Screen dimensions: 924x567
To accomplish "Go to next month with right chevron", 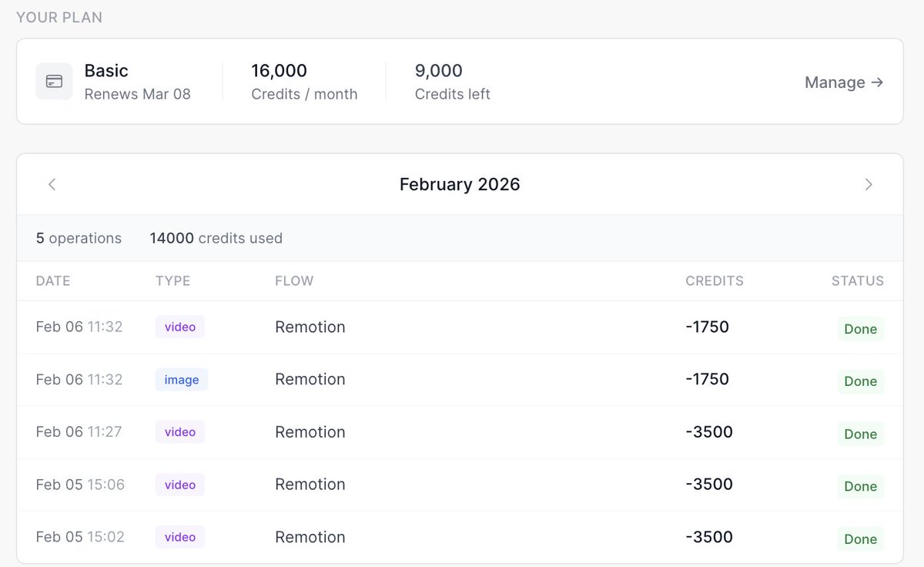I will pos(869,184).
